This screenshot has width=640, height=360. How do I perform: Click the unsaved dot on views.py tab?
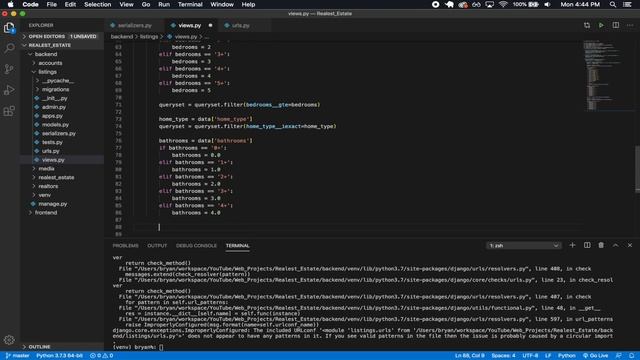tap(211, 25)
